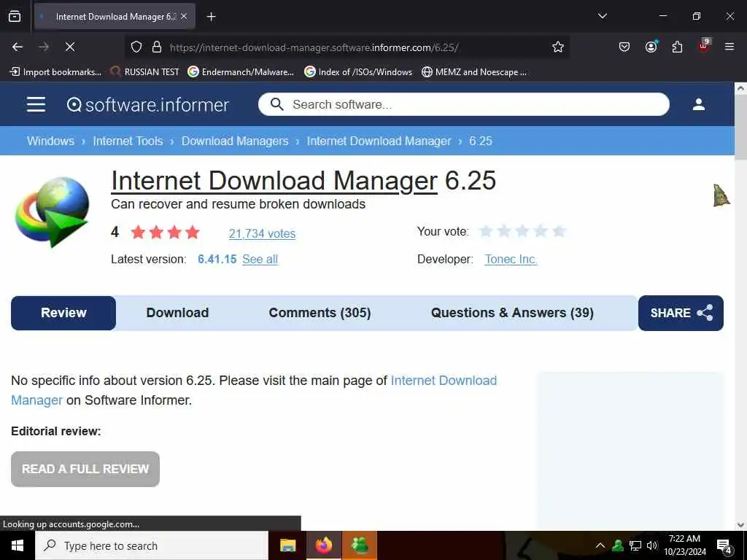Image resolution: width=747 pixels, height=560 pixels.
Task: Open the tracking protection shield icon
Action: 136,47
